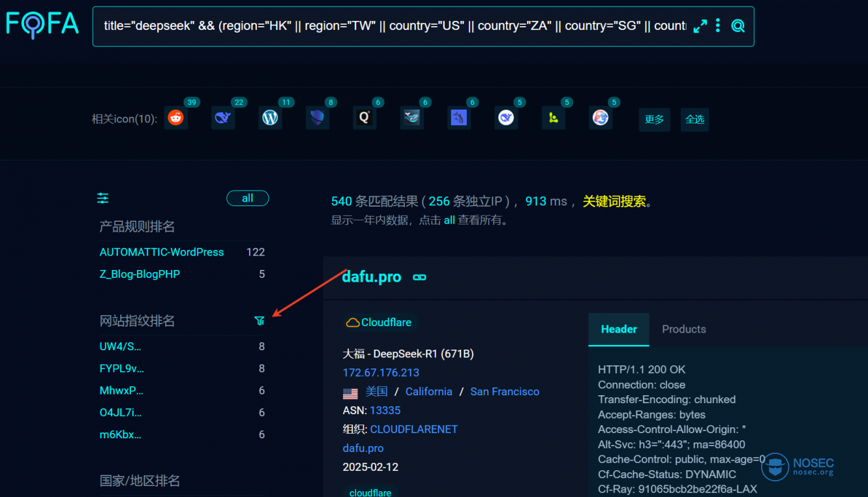868x497 pixels.
Task: Run the search with the magnifier icon
Action: (x=738, y=26)
